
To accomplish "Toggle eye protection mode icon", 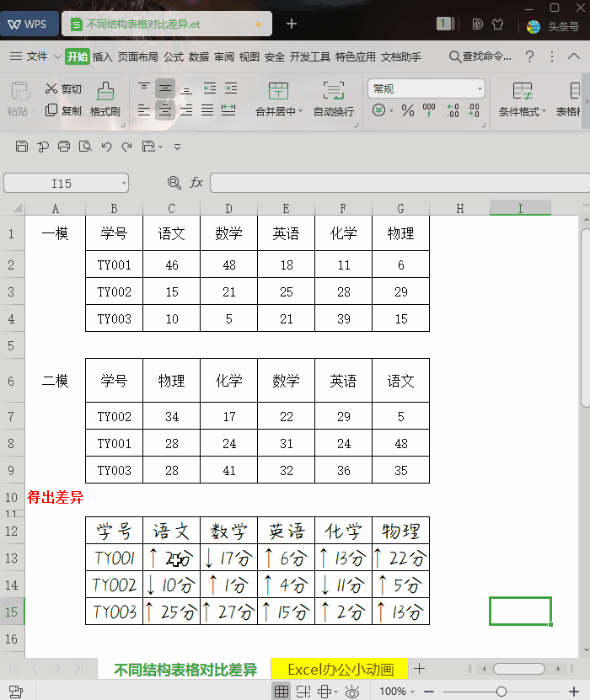I will coord(352,692).
